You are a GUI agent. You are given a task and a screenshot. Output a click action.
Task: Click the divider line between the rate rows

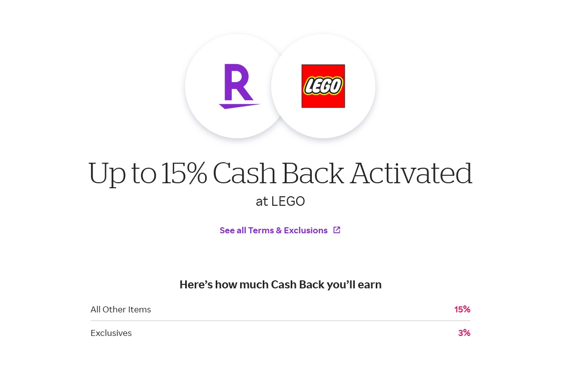[280, 321]
